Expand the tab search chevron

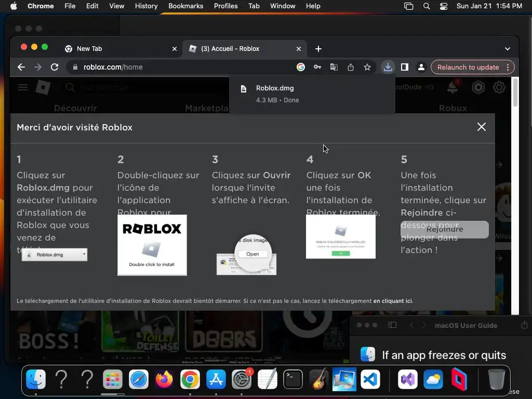click(x=507, y=49)
